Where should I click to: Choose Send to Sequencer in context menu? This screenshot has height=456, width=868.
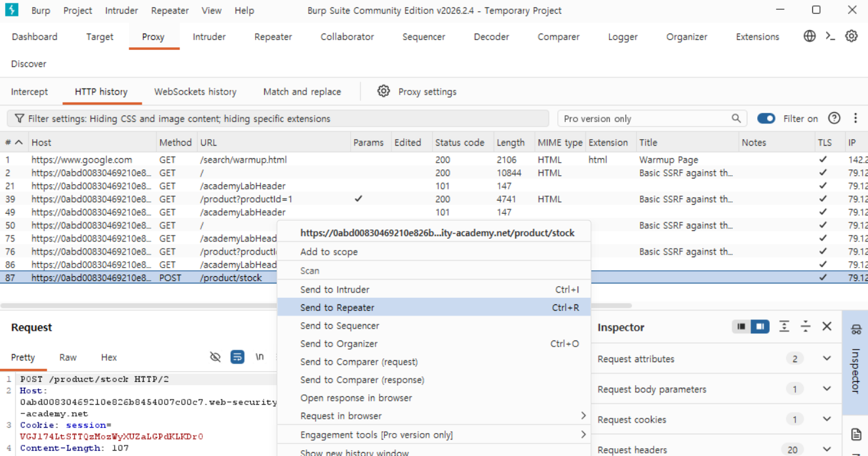coord(434,325)
